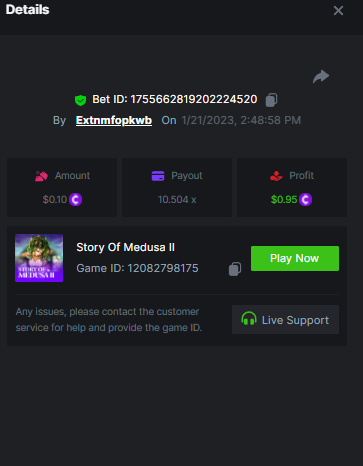Click the red Profit hand icon
The width and height of the screenshot is (363, 466).
pos(276,176)
